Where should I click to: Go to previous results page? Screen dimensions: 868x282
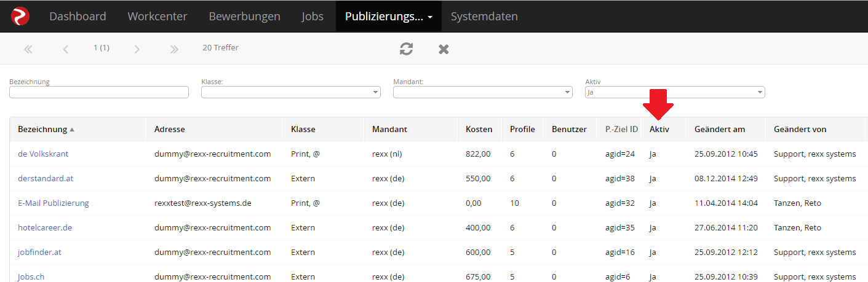point(65,49)
